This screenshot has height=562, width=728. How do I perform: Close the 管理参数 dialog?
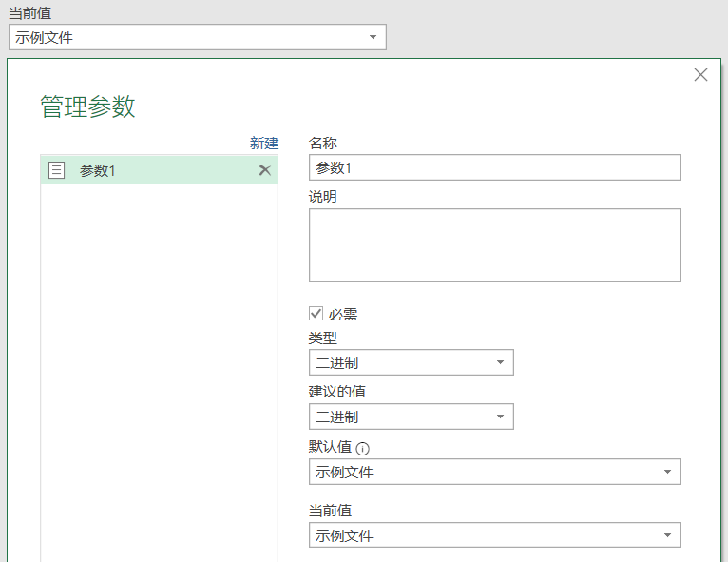point(700,75)
